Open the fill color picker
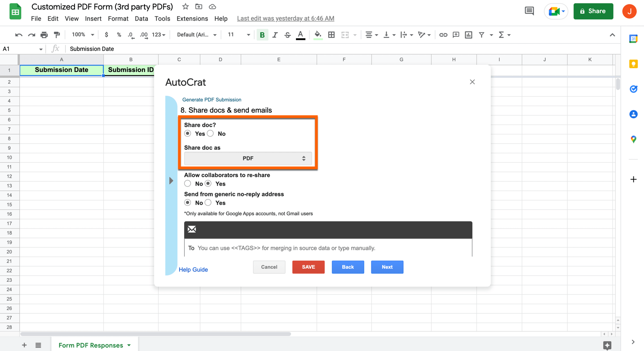 [318, 35]
